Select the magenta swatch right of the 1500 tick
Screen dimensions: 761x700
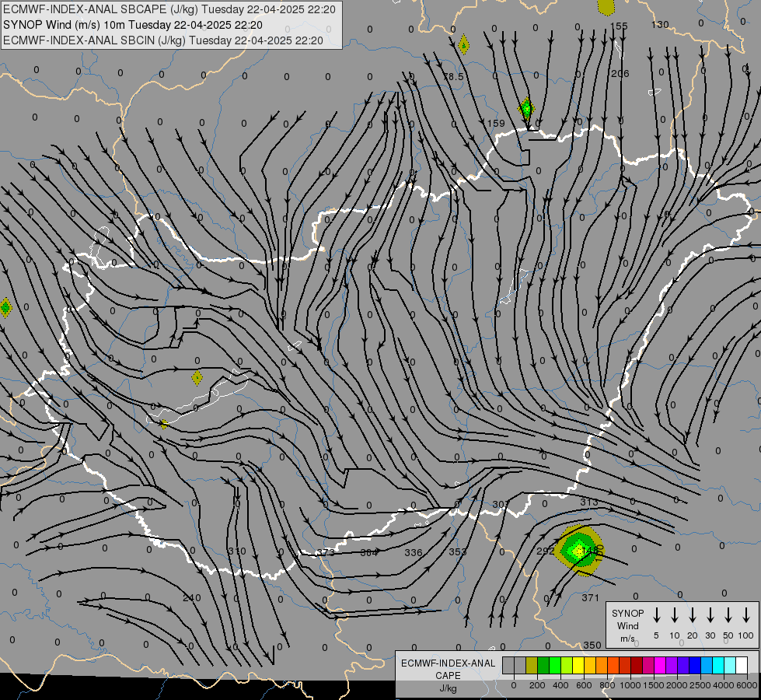pyautogui.click(x=661, y=665)
